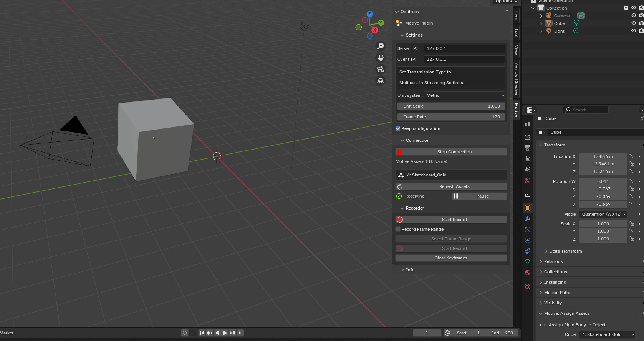Open the Modifiers wrench properties tab
This screenshot has width=644, height=341.
pos(528,219)
